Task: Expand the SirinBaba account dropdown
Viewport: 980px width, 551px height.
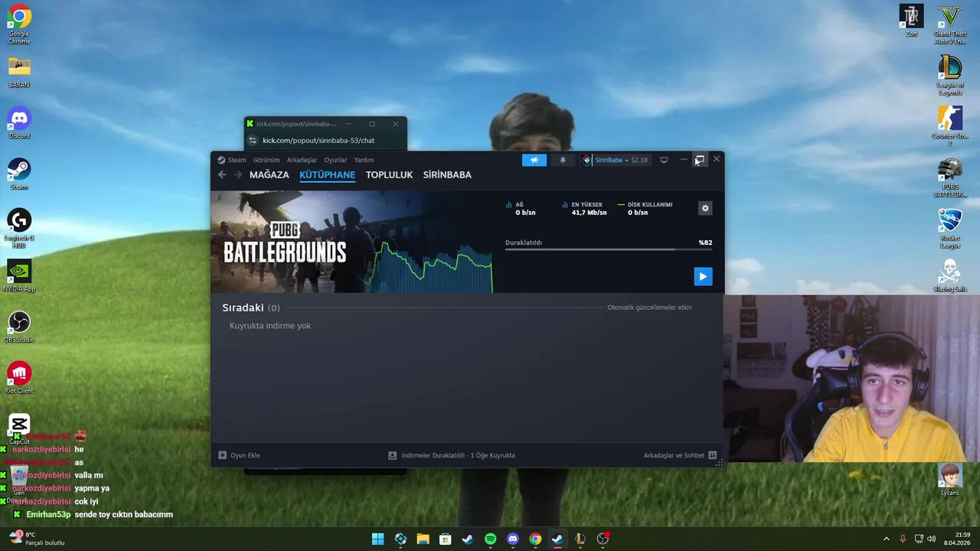Action: coord(615,160)
